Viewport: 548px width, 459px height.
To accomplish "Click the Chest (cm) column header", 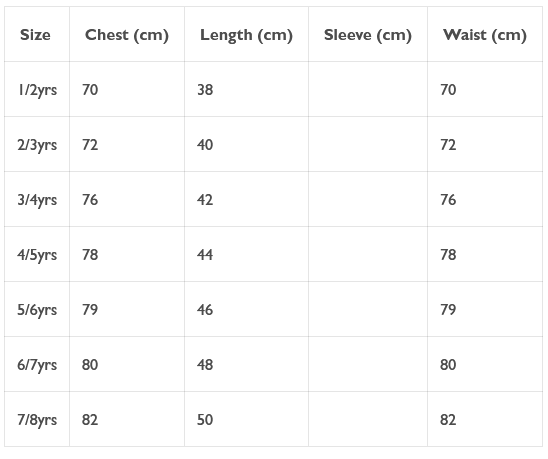I will pos(127,35).
